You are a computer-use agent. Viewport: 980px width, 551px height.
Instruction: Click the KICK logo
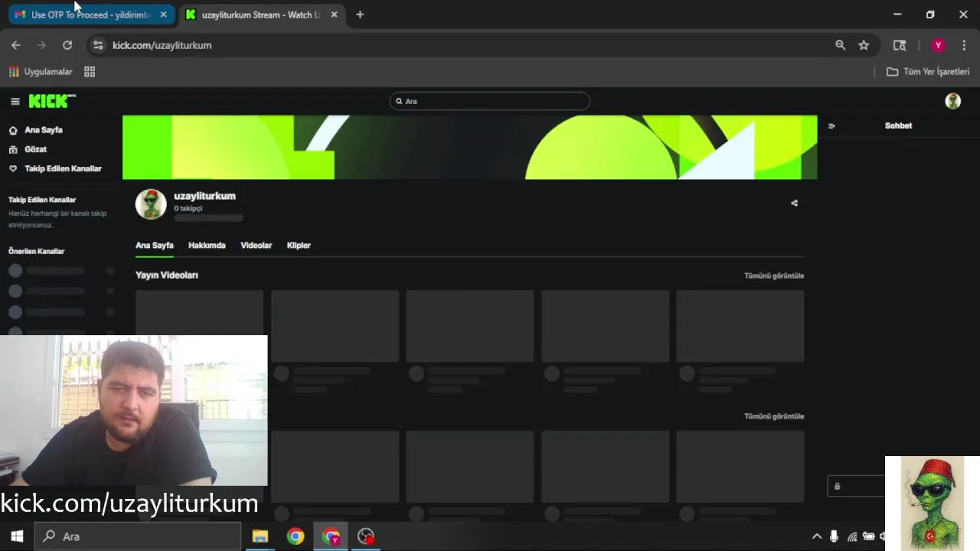click(52, 101)
